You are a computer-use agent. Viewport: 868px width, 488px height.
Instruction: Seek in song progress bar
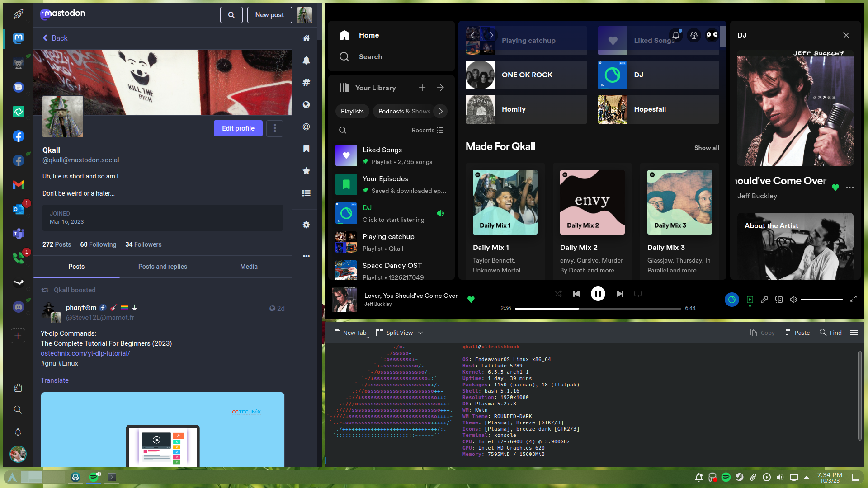pos(598,308)
